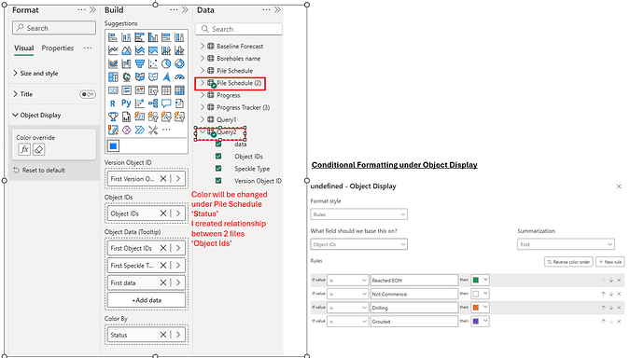644x358 pixels.
Task: Select the line chart visual
Action: 113,51
